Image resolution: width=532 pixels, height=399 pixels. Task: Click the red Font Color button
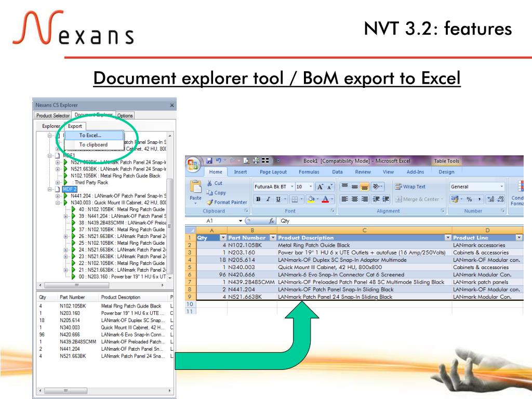point(325,199)
